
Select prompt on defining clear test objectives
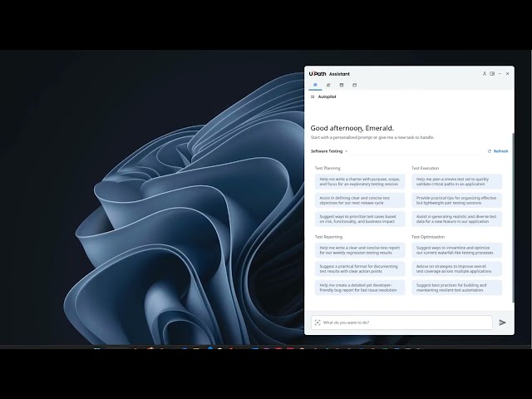[360, 200]
